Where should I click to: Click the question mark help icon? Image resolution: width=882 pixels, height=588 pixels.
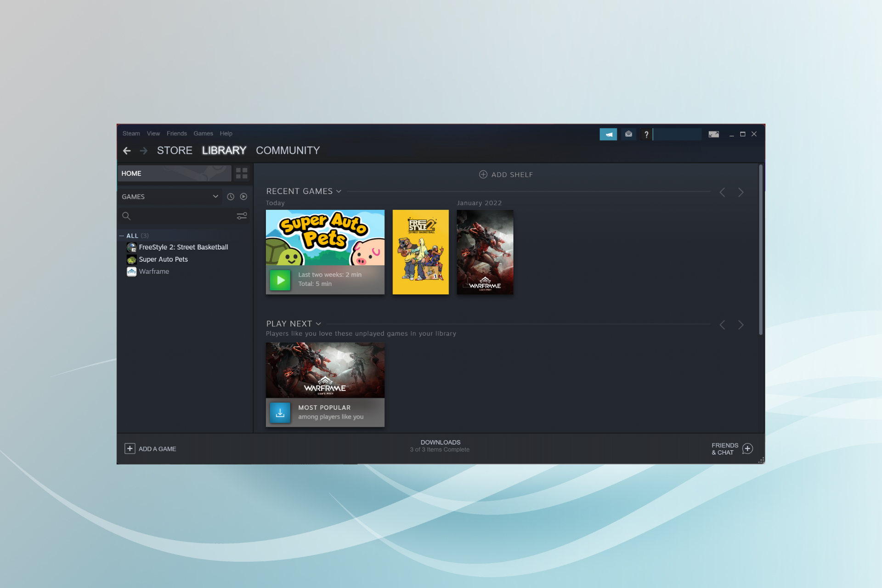646,134
